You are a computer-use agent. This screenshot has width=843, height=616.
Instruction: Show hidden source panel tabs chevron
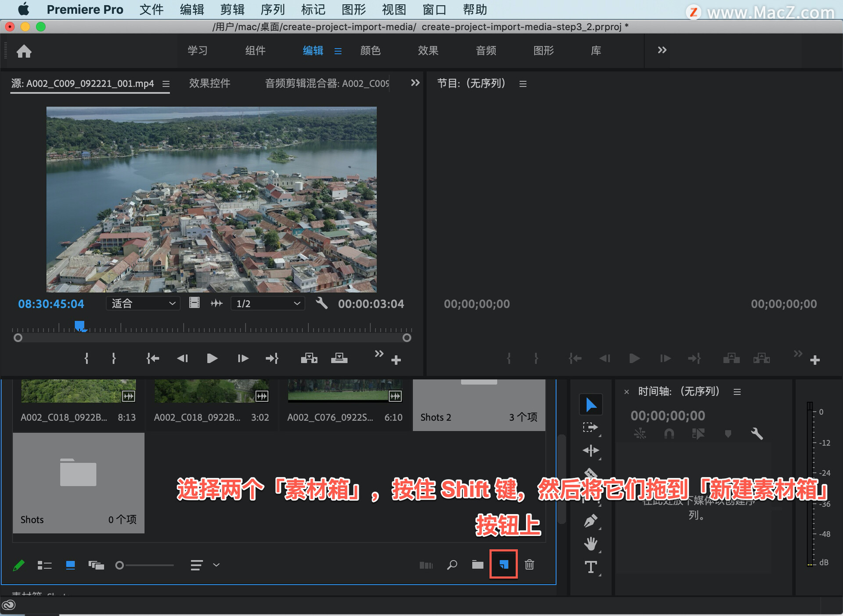tap(415, 83)
